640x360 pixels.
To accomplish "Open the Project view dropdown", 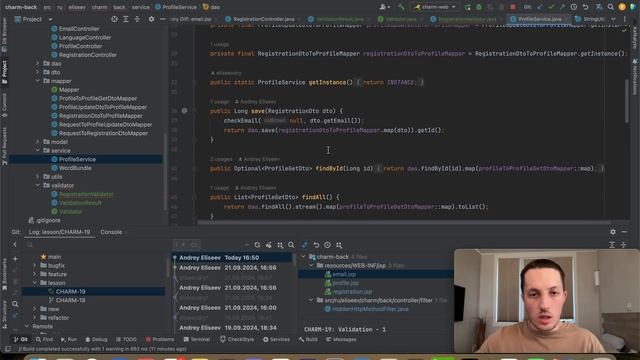I will pos(50,19).
